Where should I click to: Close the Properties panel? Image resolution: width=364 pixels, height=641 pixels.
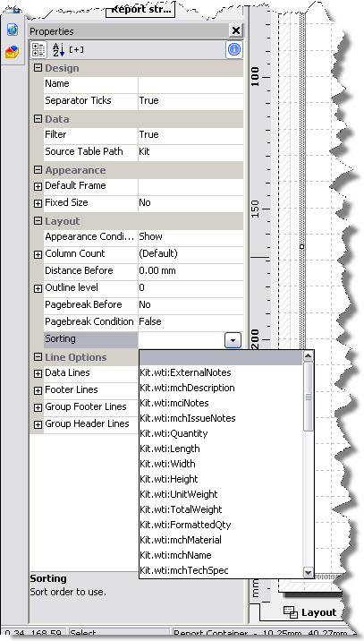(236, 30)
